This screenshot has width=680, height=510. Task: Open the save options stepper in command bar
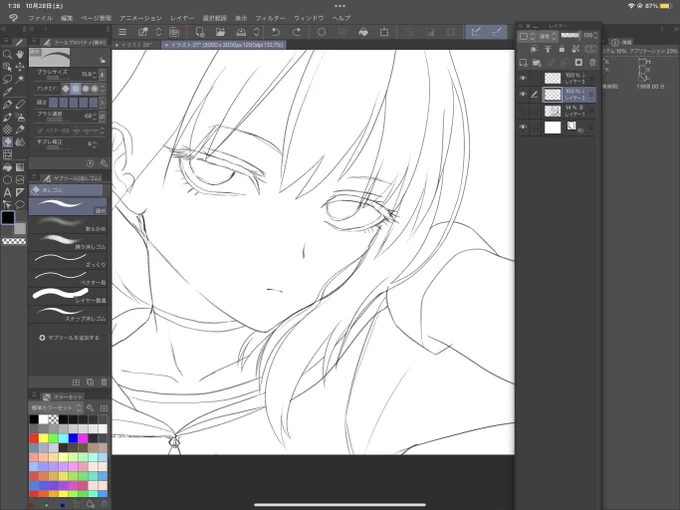(x=256, y=32)
